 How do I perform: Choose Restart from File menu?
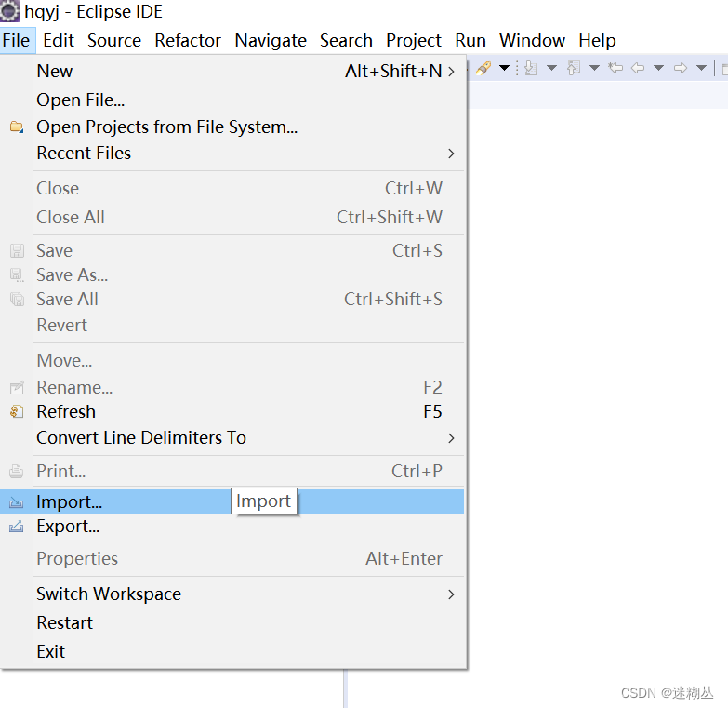pos(232,622)
